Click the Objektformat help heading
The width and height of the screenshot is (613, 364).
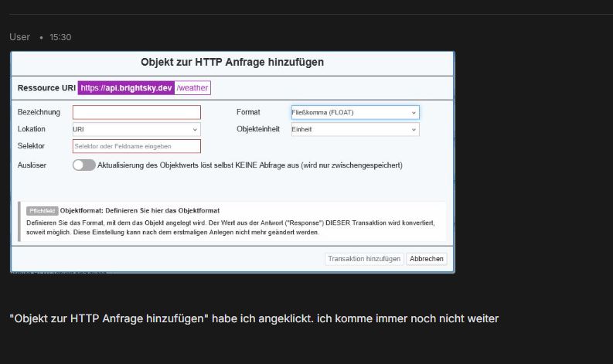(140, 210)
